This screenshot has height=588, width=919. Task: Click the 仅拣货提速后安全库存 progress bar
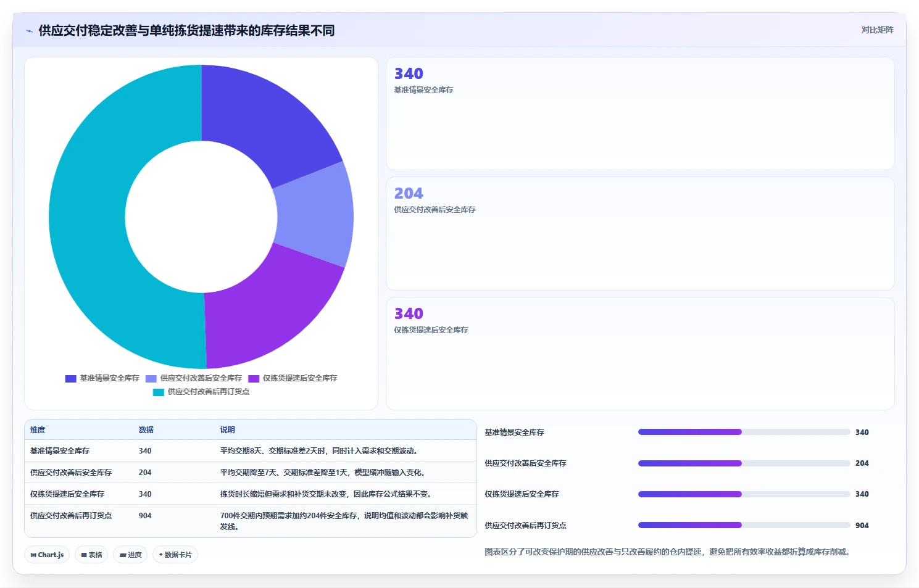(744, 494)
